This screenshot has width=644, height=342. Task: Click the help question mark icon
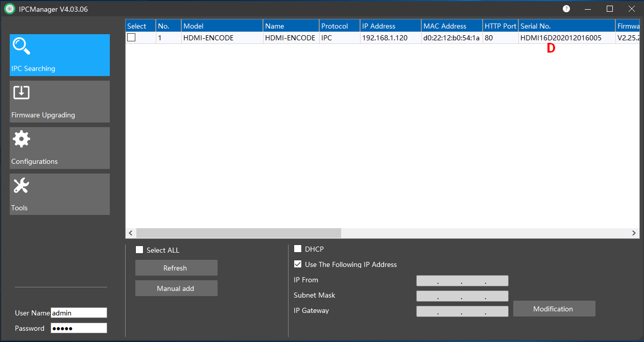pyautogui.click(x=566, y=9)
